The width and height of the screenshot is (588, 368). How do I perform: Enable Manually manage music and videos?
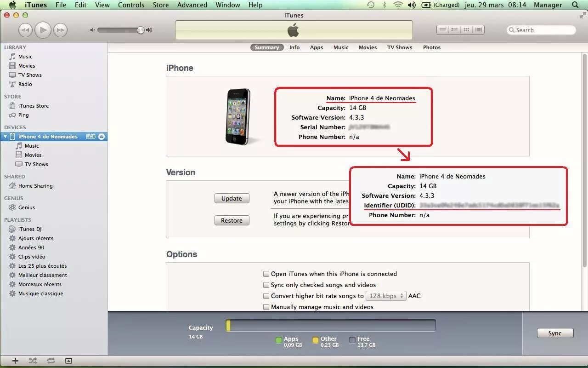point(266,307)
